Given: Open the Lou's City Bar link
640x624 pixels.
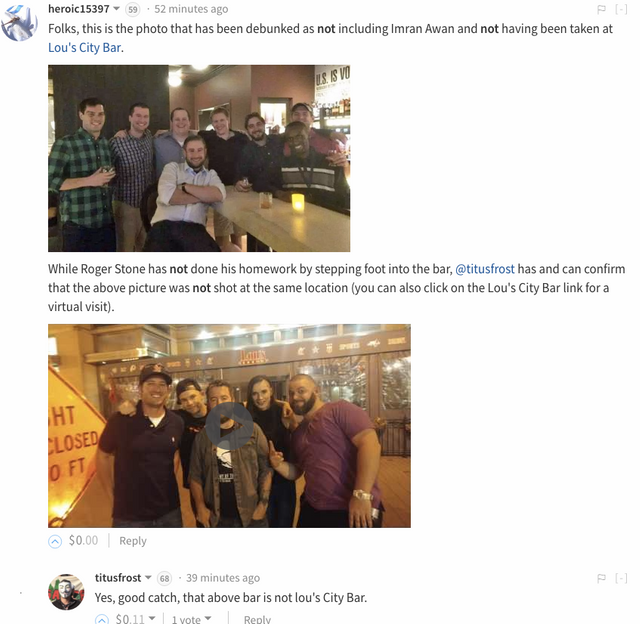Looking at the screenshot, I should coord(84,48).
